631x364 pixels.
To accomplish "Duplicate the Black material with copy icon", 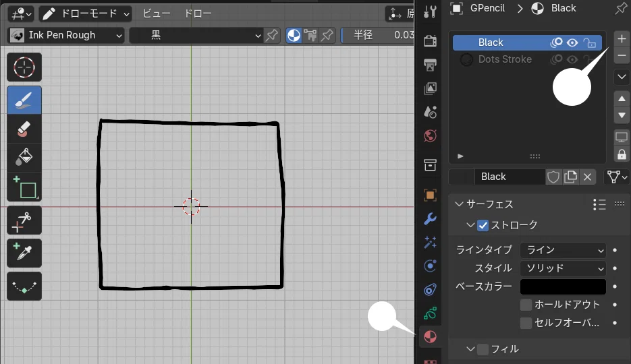I will point(571,177).
